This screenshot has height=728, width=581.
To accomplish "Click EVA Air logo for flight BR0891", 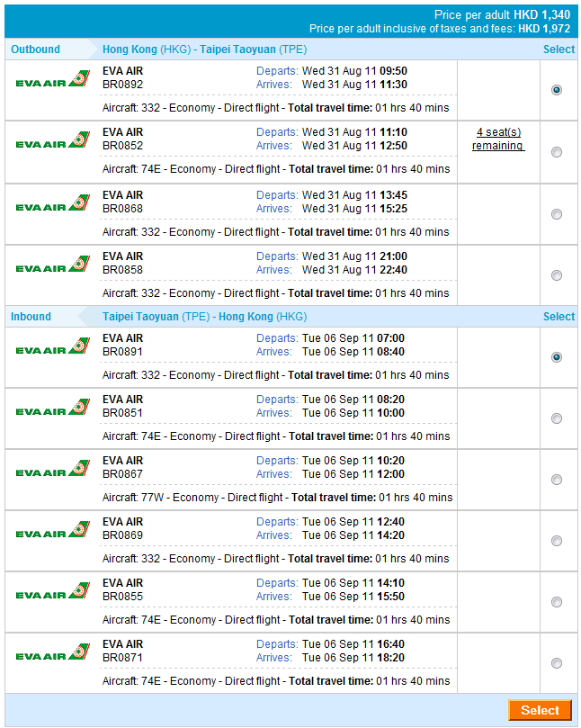I will [x=53, y=348].
